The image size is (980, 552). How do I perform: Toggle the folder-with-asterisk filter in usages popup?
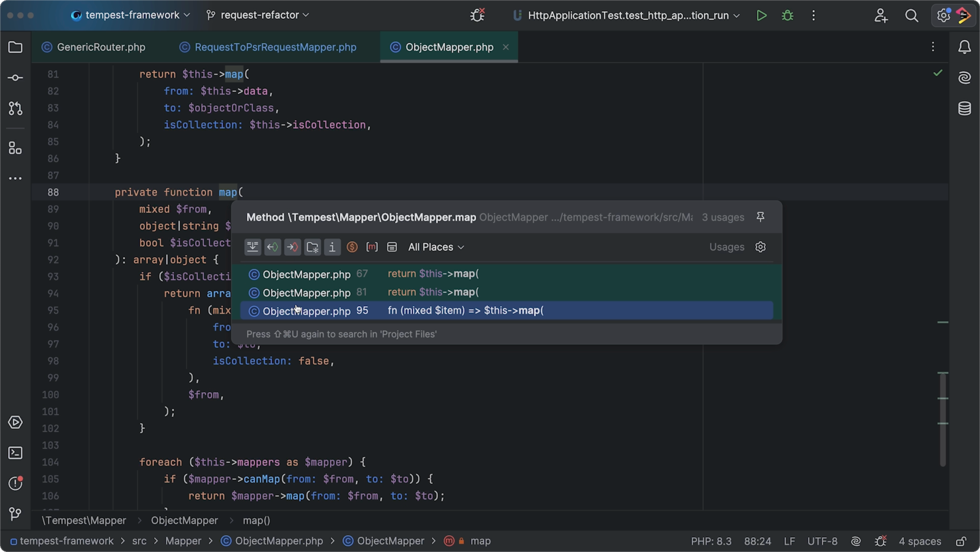pos(312,247)
